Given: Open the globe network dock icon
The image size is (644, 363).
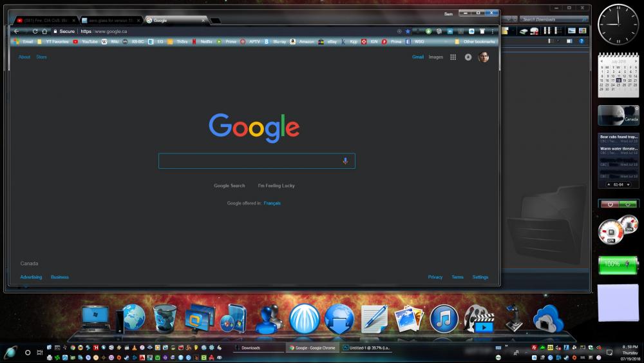Looking at the screenshot, I should 132,317.
